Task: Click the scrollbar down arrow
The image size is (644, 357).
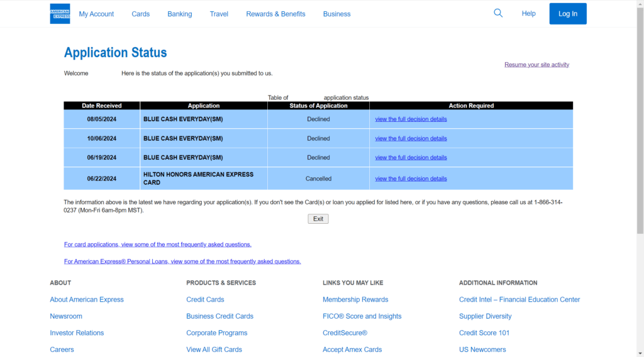Action: [640, 353]
